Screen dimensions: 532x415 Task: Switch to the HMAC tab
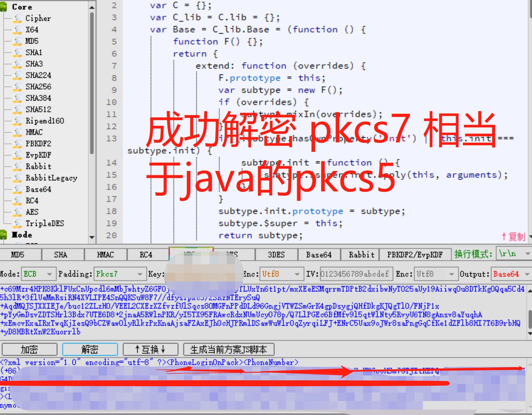pyautogui.click(x=106, y=254)
